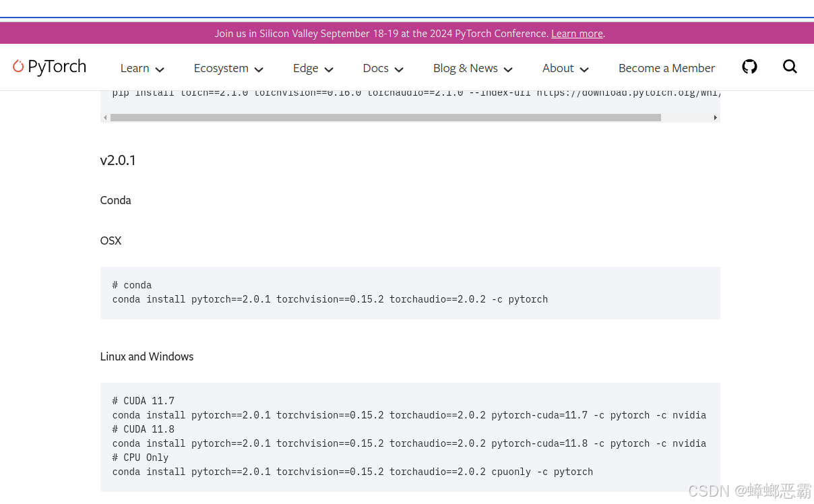Viewport: 814px width, 504px height.
Task: Click the OSX subheading
Action: tap(111, 241)
